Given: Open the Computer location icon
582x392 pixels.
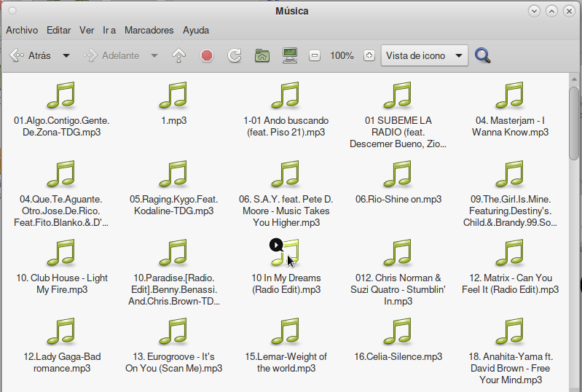Looking at the screenshot, I should [290, 55].
